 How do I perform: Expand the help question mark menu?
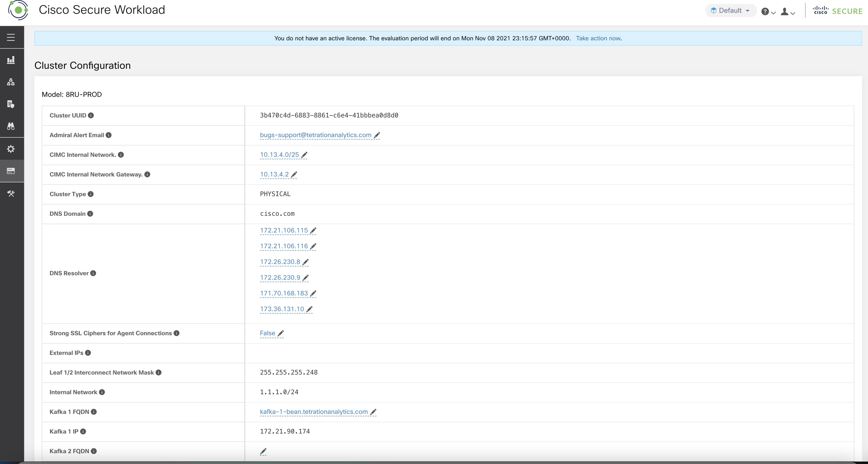[768, 12]
